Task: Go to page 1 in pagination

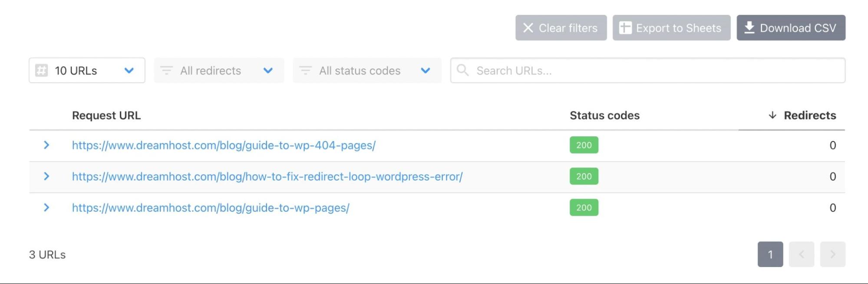Action: click(770, 254)
